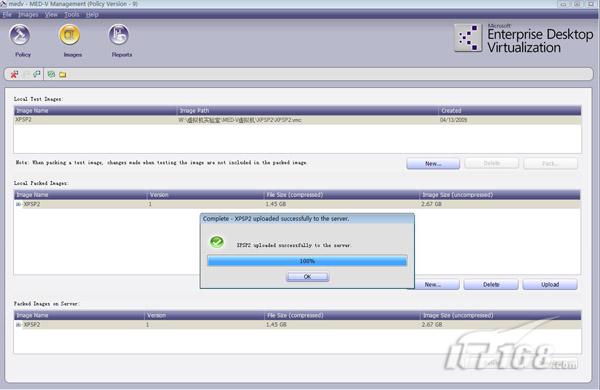The height and width of the screenshot is (390, 600).
Task: Select the Images section icon
Action: pyautogui.click(x=69, y=35)
